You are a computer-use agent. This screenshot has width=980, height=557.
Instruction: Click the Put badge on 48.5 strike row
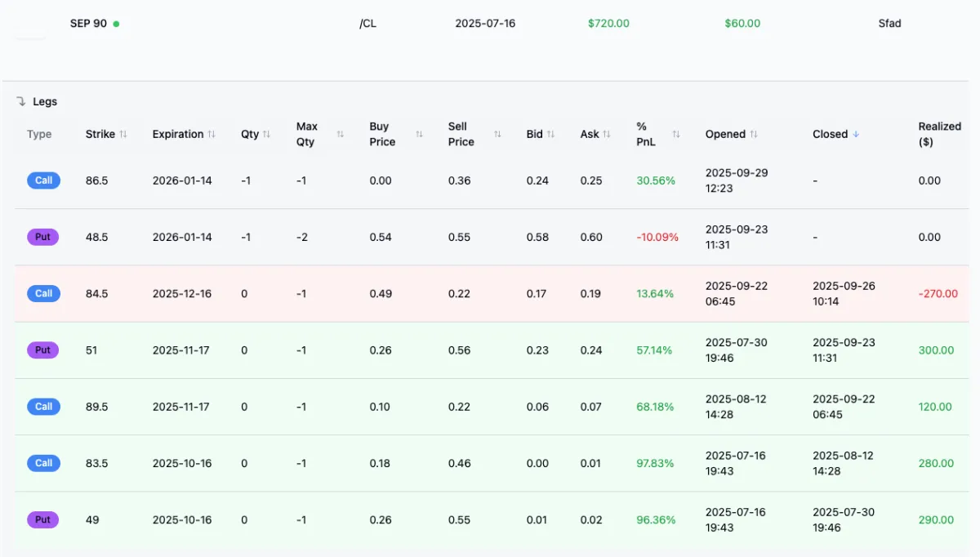point(42,237)
